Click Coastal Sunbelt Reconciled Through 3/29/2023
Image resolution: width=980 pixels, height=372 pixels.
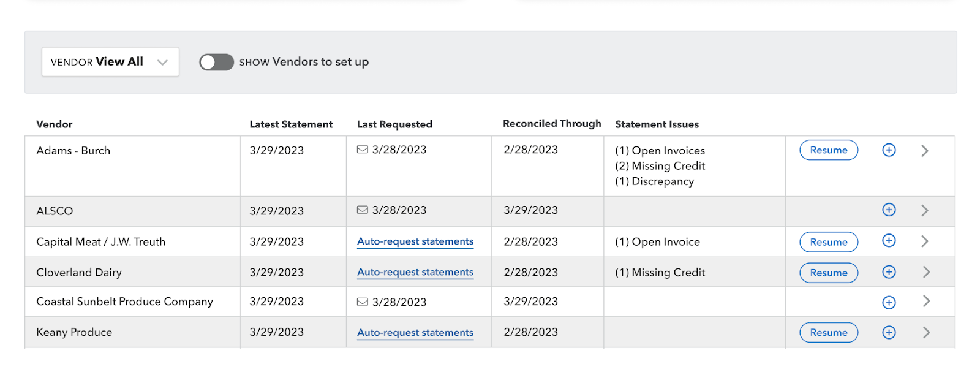point(531,302)
